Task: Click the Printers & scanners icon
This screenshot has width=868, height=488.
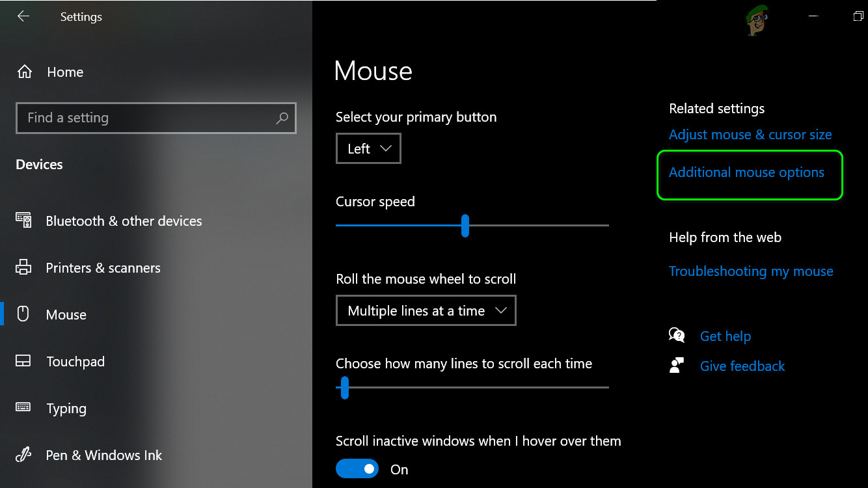Action: 23,267
